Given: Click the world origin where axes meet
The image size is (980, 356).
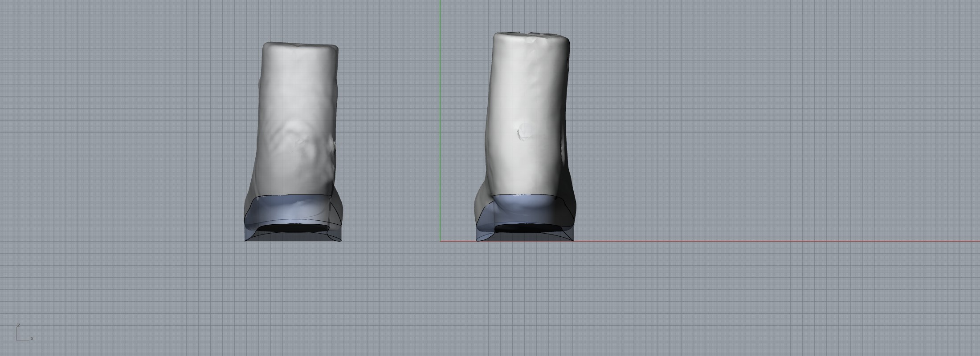Looking at the screenshot, I should tap(441, 241).
